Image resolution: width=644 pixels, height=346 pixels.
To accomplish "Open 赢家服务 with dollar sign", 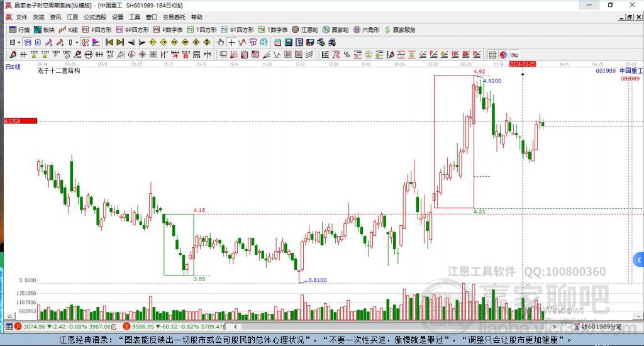I will (x=400, y=30).
